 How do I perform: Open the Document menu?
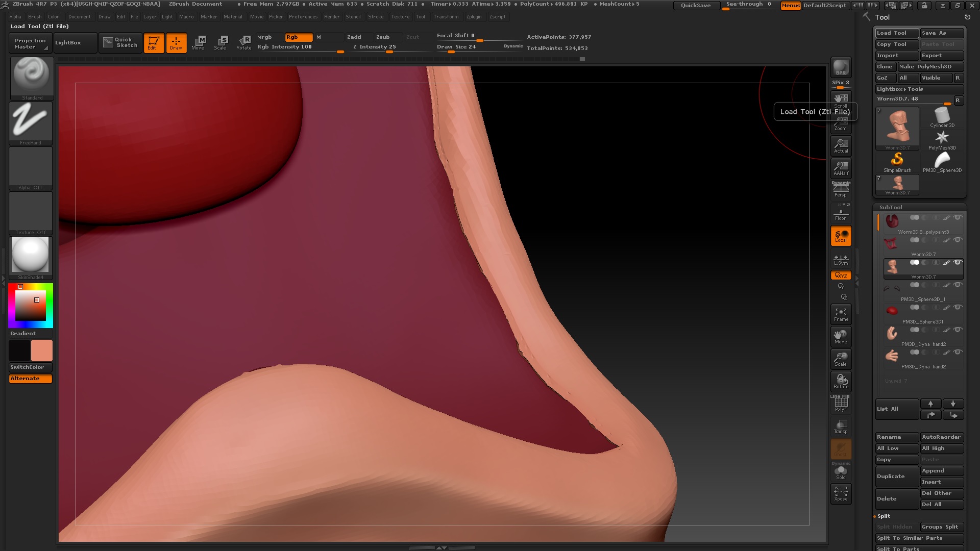[80, 17]
